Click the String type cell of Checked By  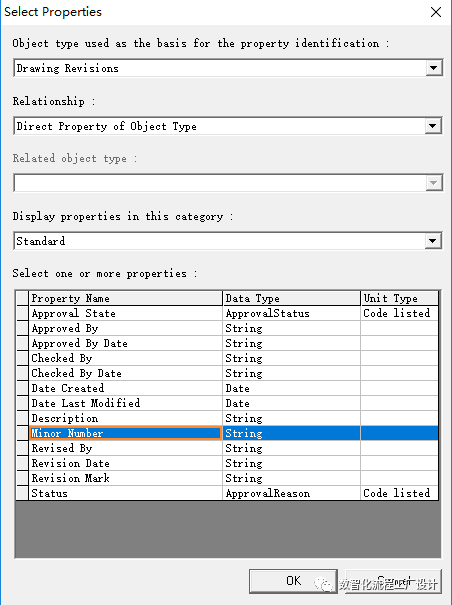point(291,358)
